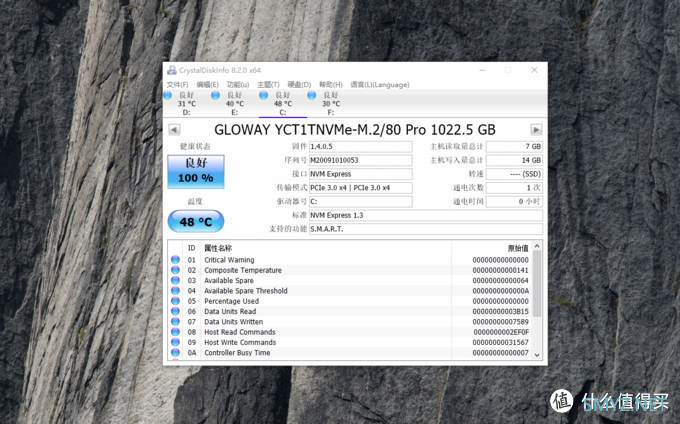Click the 原始值 column header
This screenshot has height=424, width=680.
(491, 248)
